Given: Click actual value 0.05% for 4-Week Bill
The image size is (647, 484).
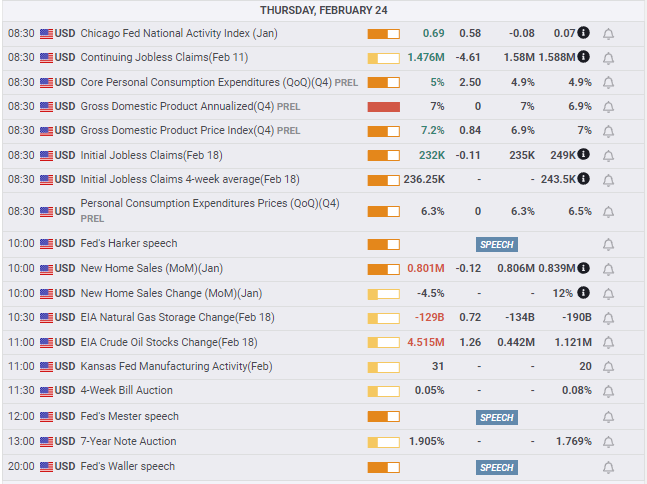Looking at the screenshot, I should tap(430, 390).
